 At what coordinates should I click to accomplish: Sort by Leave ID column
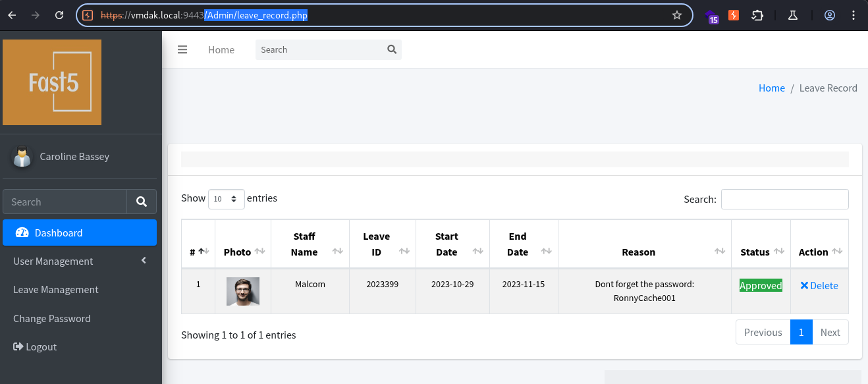click(383, 244)
